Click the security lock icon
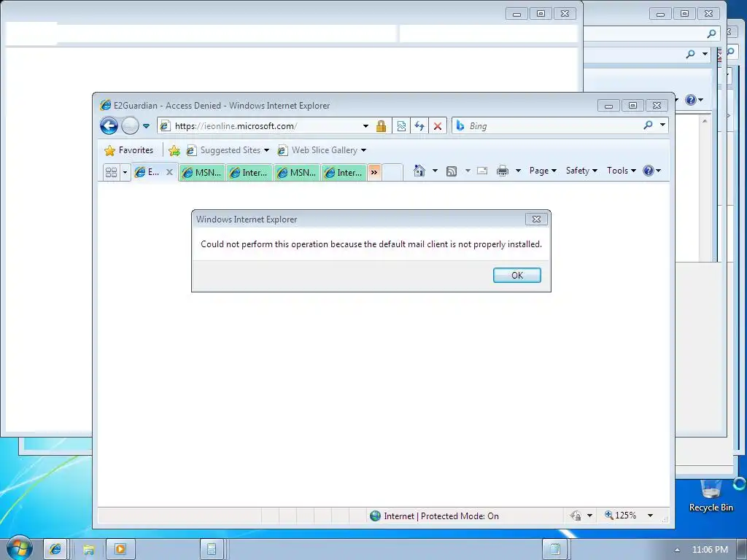Image resolution: width=747 pixels, height=560 pixels. point(381,126)
